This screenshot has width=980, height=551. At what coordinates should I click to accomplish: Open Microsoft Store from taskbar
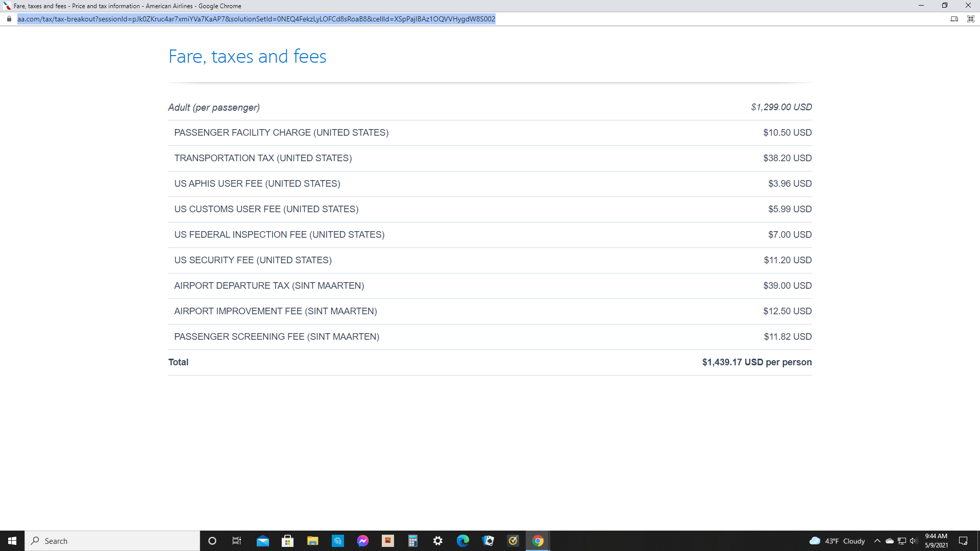287,541
